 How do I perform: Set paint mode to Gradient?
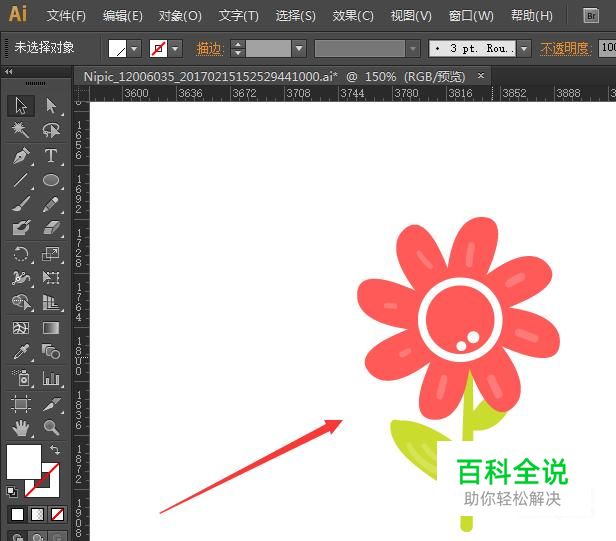tap(37, 514)
